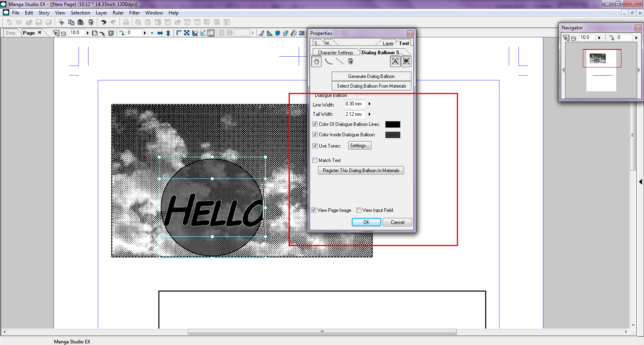Click the flip vertical double-arrow icon

click(168, 33)
